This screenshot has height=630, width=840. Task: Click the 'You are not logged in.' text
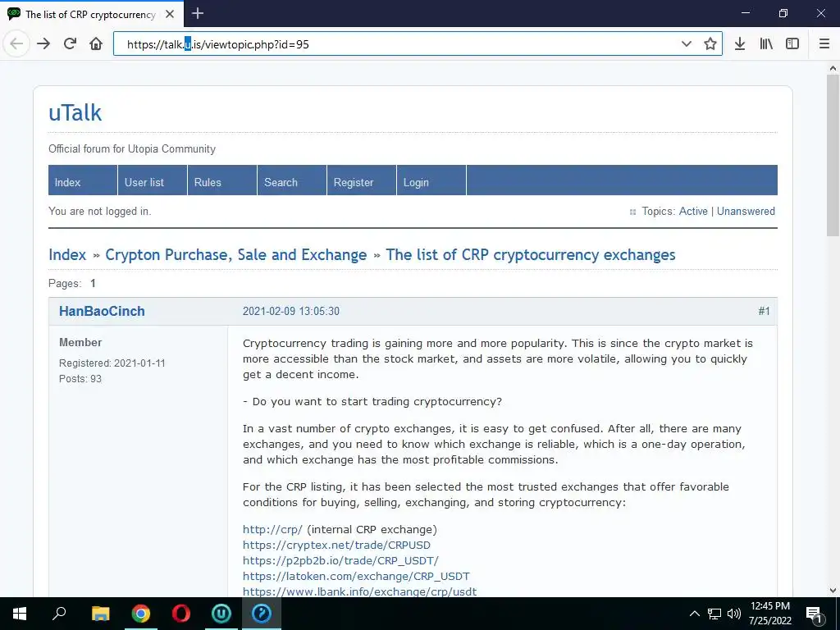click(x=99, y=211)
